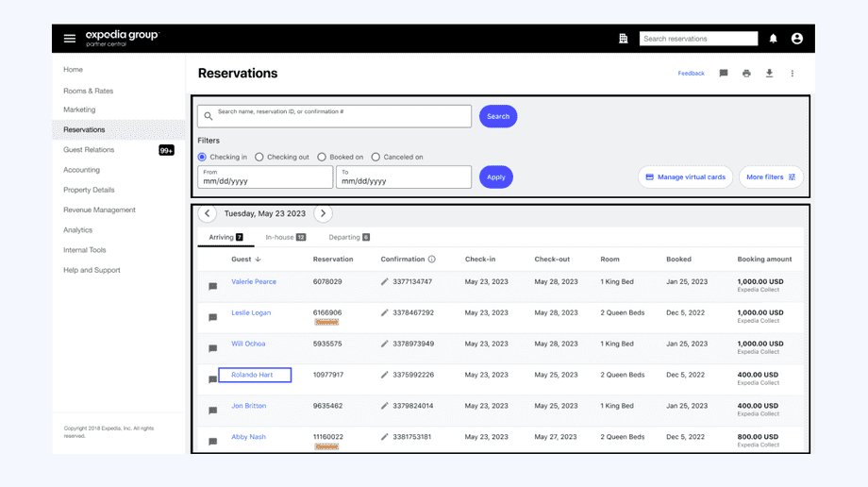The image size is (868, 487).
Task: Click the blue Search button
Action: 498,116
